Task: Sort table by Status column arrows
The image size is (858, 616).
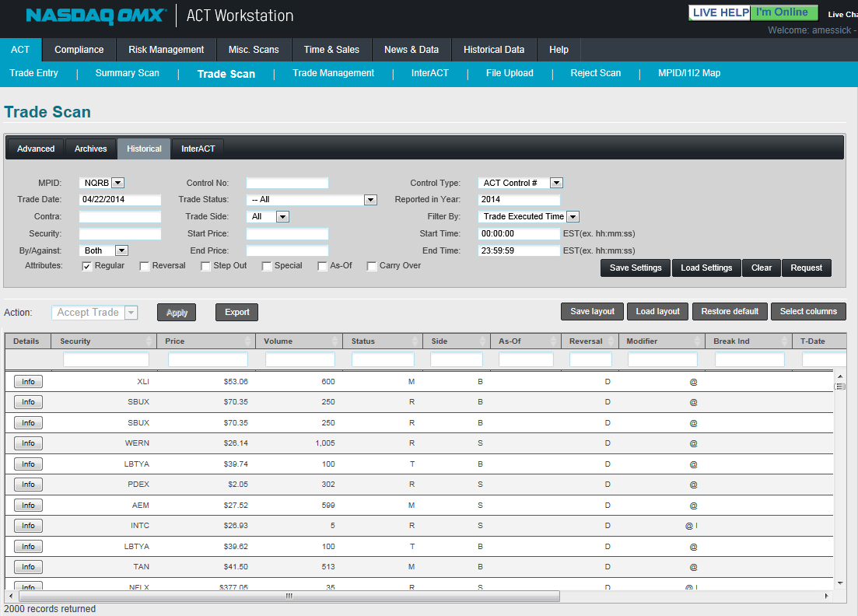Action: click(415, 341)
